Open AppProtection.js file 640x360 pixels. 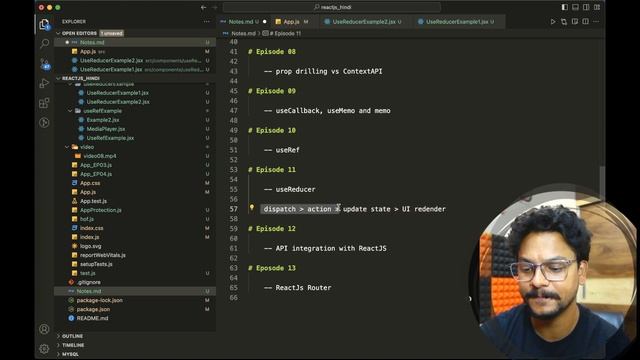click(x=100, y=209)
